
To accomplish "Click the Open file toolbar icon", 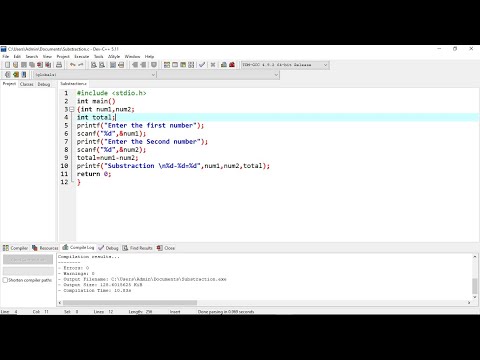I will coord(15,65).
